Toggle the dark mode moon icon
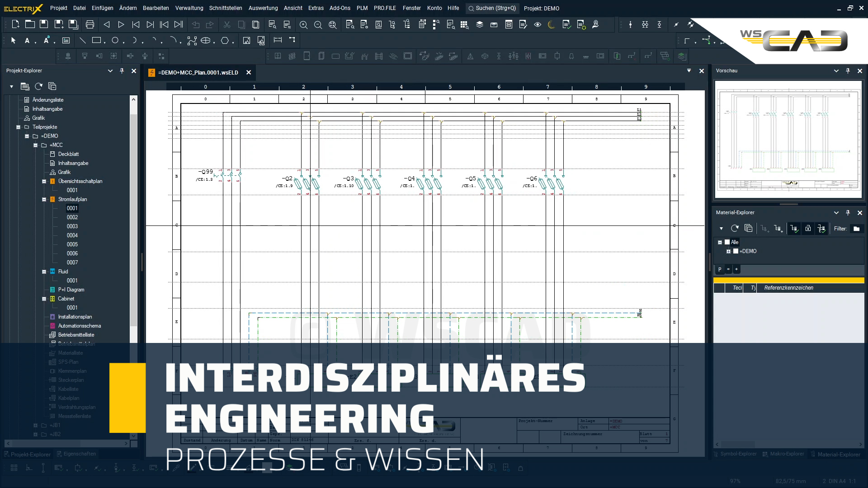The height and width of the screenshot is (488, 868). coord(551,25)
